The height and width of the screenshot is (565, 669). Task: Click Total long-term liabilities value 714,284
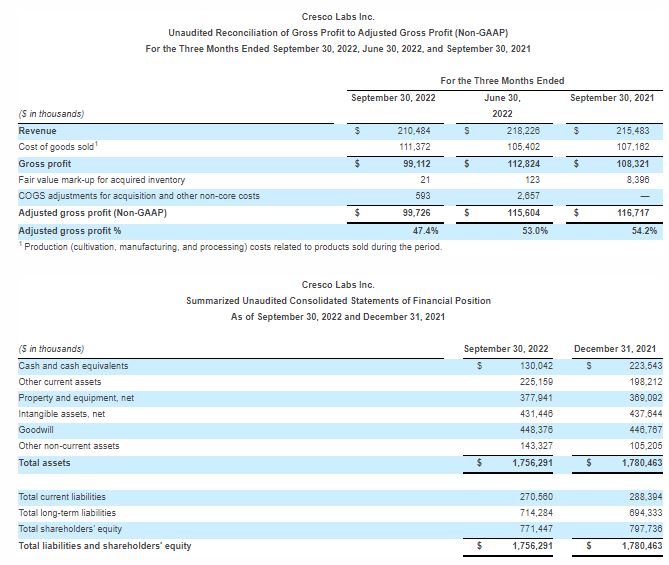coord(530,512)
